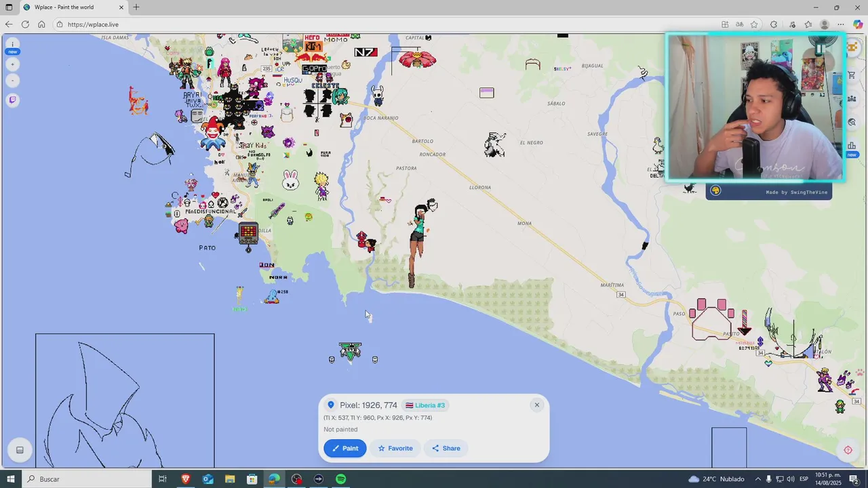Open the alliance people icon on right
868x488 pixels.
click(x=852, y=99)
